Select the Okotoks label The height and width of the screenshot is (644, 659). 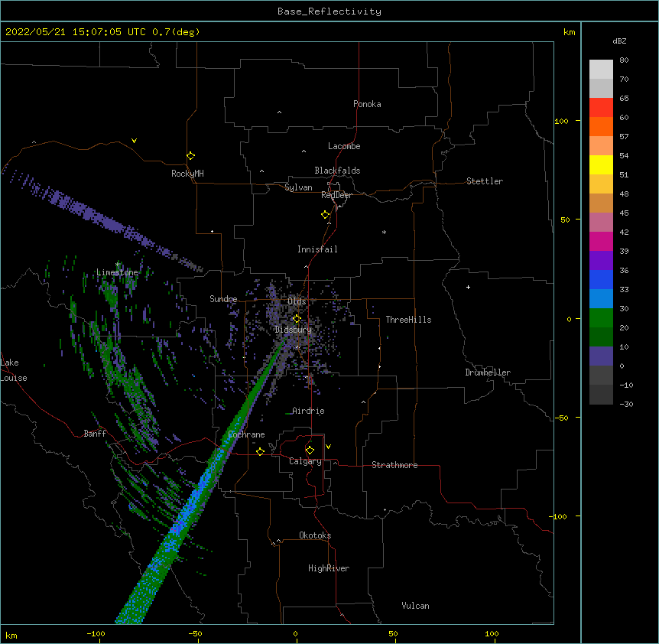click(x=315, y=535)
